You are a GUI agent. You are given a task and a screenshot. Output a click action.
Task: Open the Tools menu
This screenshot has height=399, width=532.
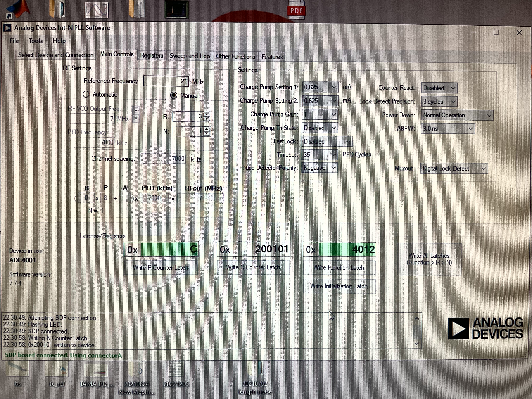36,41
